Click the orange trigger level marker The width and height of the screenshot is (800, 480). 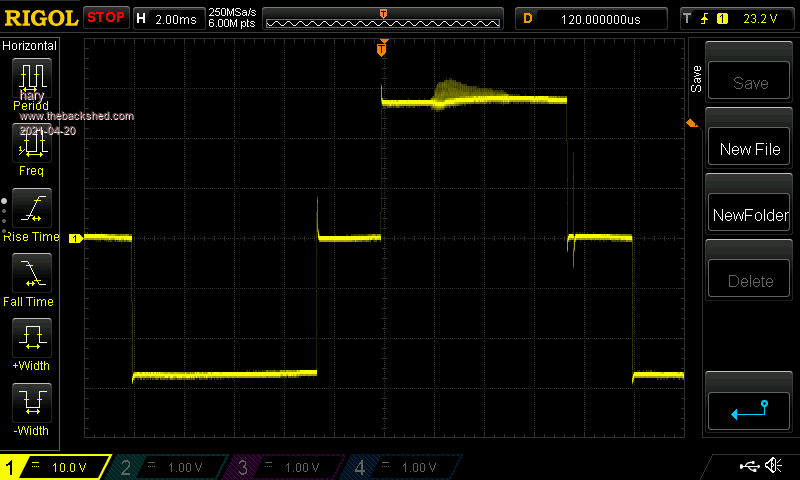click(690, 123)
